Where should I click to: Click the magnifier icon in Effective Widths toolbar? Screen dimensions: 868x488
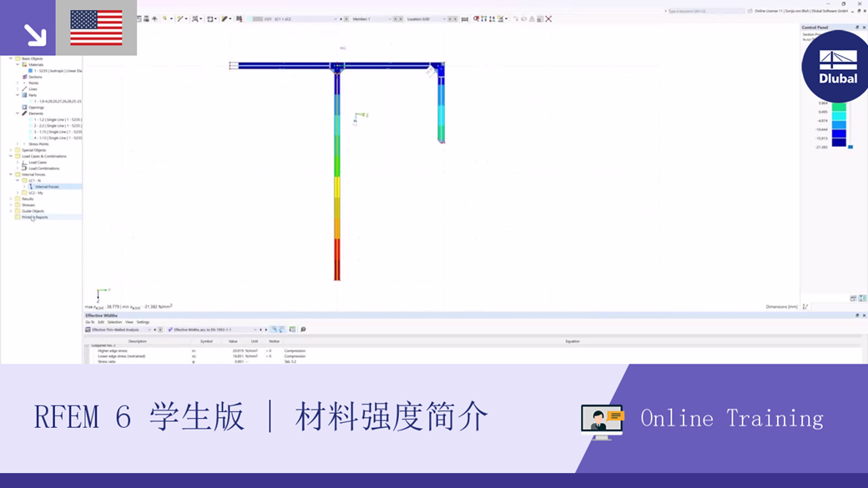point(303,329)
